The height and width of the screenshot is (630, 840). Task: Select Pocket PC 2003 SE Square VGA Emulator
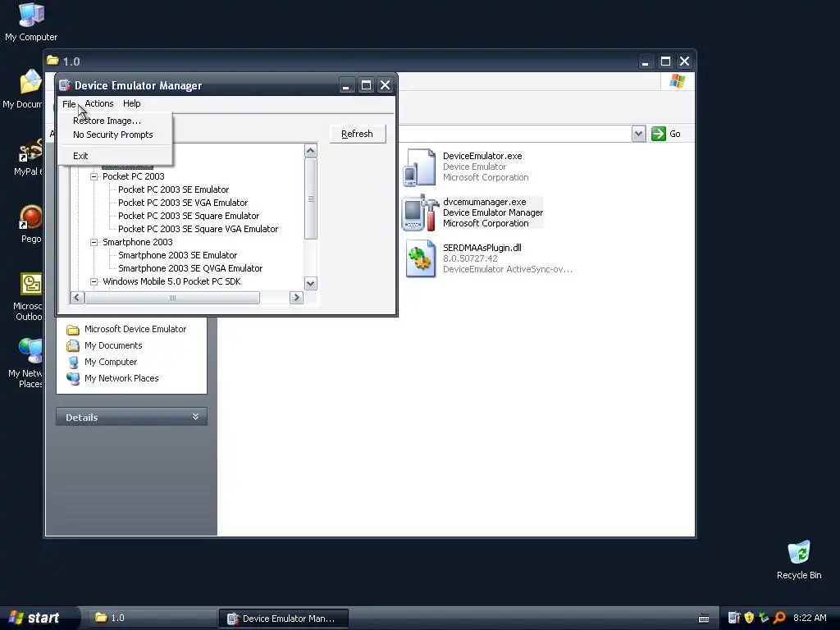tap(199, 229)
